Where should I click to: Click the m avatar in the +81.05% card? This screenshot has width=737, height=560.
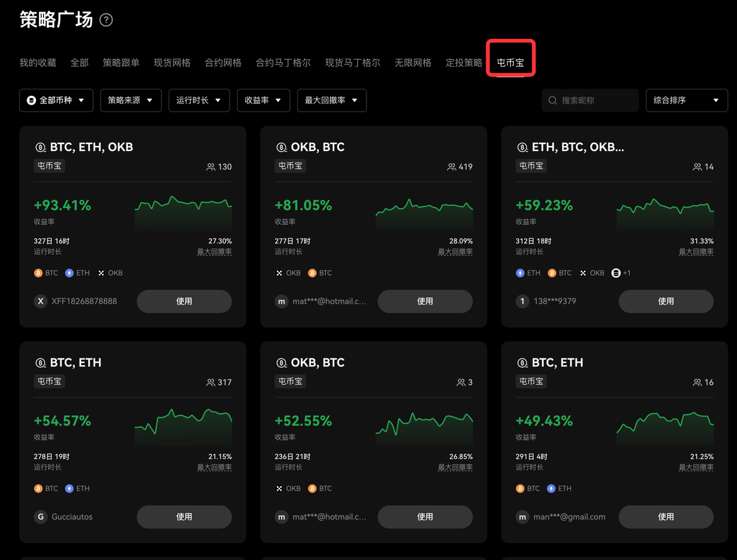coord(282,301)
